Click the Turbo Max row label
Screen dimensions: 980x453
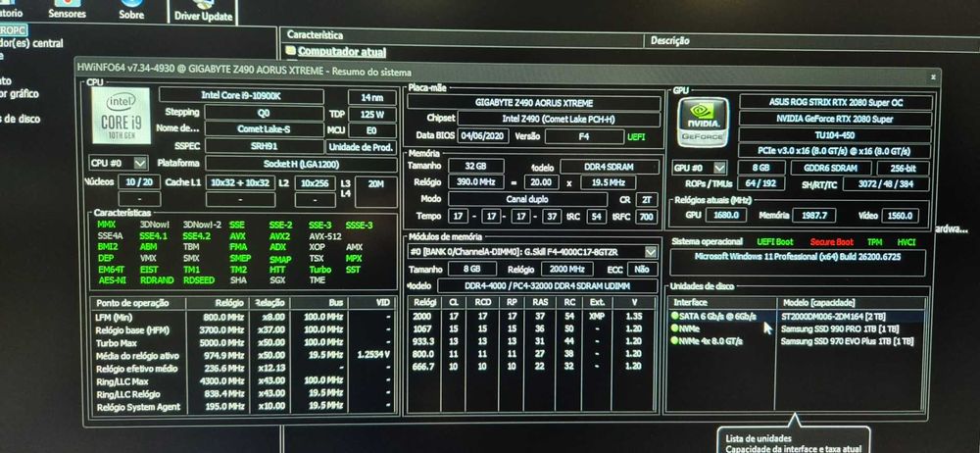(115, 342)
